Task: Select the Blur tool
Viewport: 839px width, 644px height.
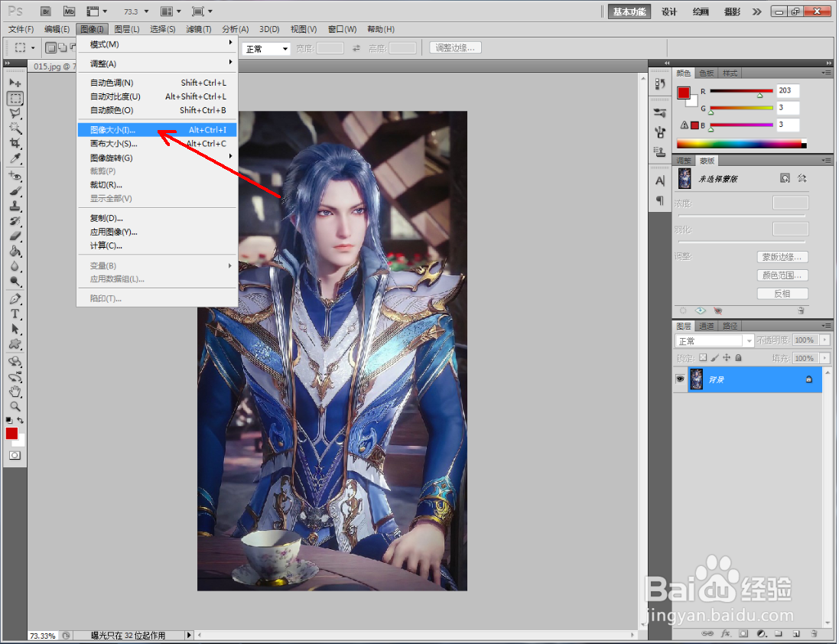Action: click(x=15, y=266)
